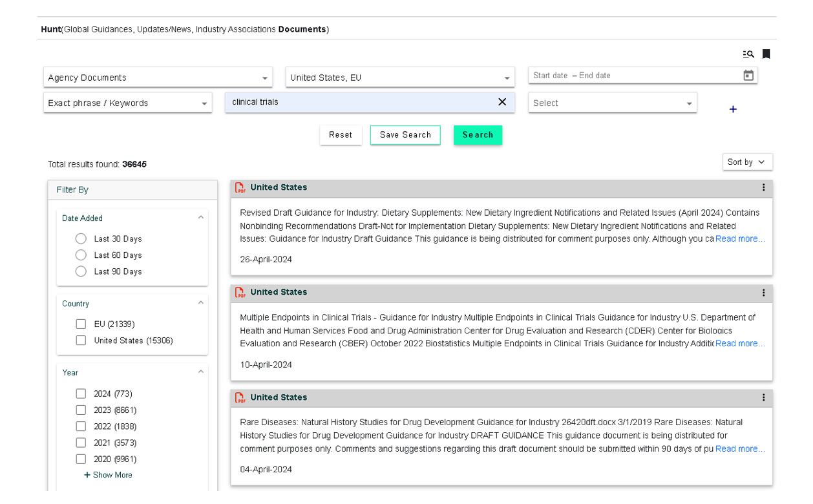Open the date range calendar picker
The width and height of the screenshot is (813, 504).
pos(748,76)
